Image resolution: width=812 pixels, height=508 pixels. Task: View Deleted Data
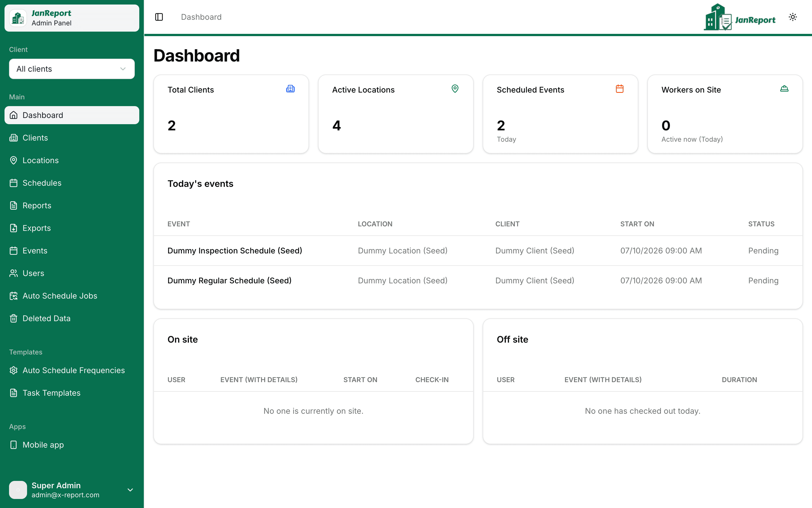coord(72,318)
